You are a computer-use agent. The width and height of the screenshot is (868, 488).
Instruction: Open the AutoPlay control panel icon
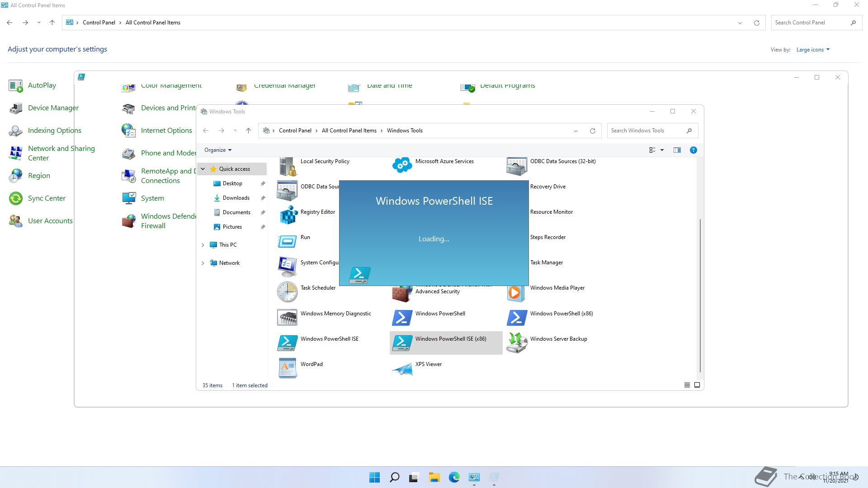coord(16,85)
